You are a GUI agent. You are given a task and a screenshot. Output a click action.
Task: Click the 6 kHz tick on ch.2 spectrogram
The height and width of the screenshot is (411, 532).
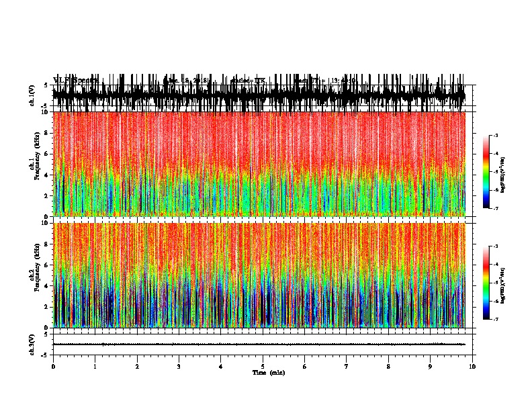46,265
